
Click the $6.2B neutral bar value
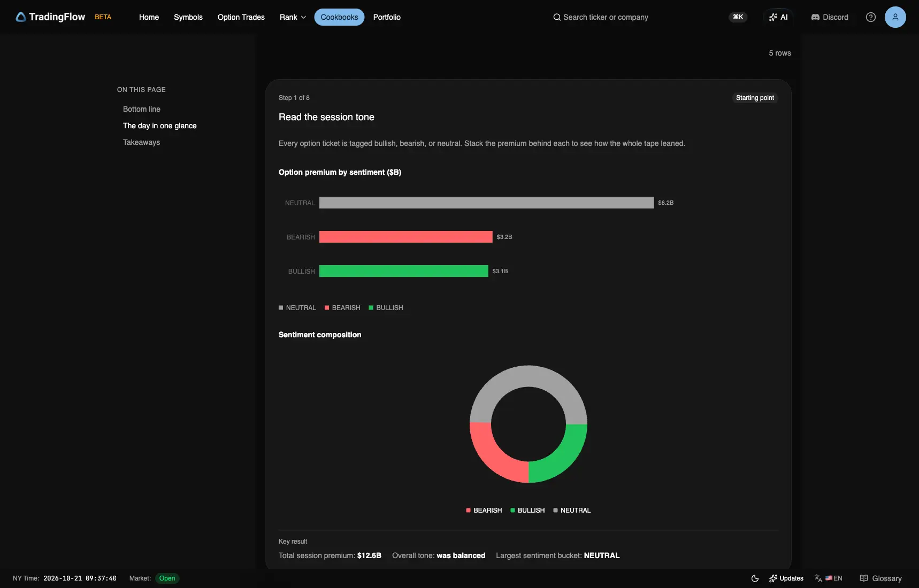tap(666, 203)
